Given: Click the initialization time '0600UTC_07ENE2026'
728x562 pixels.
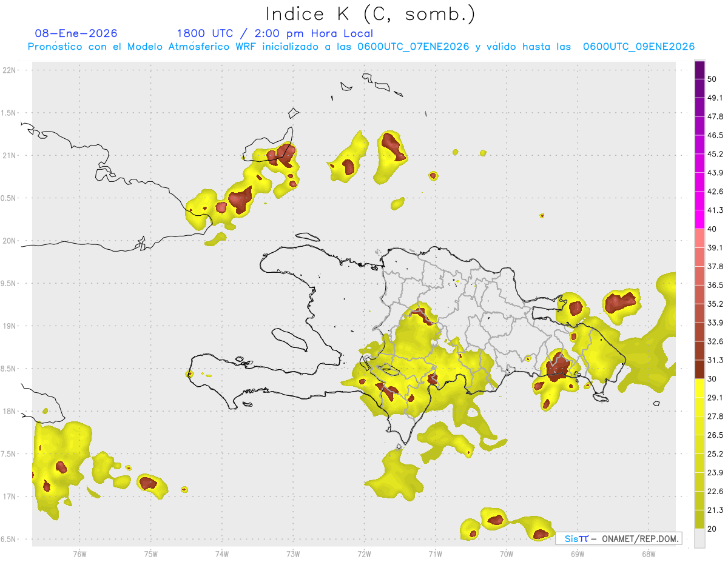Looking at the screenshot, I should coord(413,47).
